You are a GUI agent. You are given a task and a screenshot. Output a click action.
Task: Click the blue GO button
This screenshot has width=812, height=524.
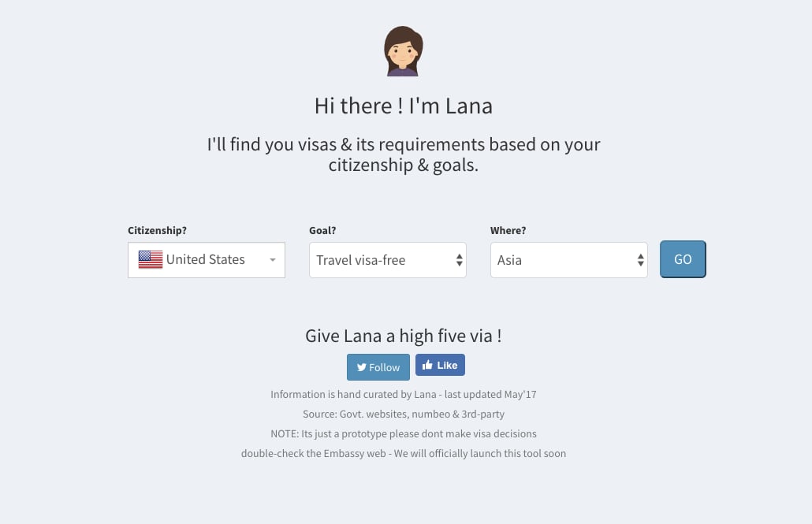click(683, 259)
